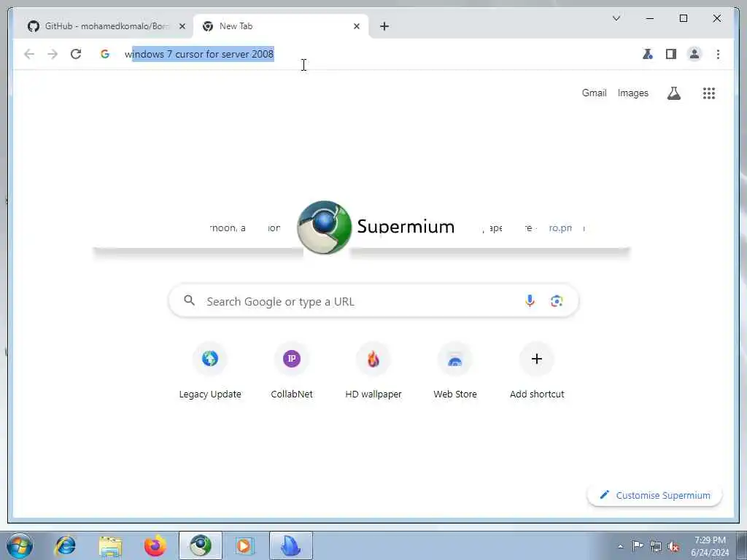747x560 pixels.
Task: Open Gmail link
Action: click(594, 93)
